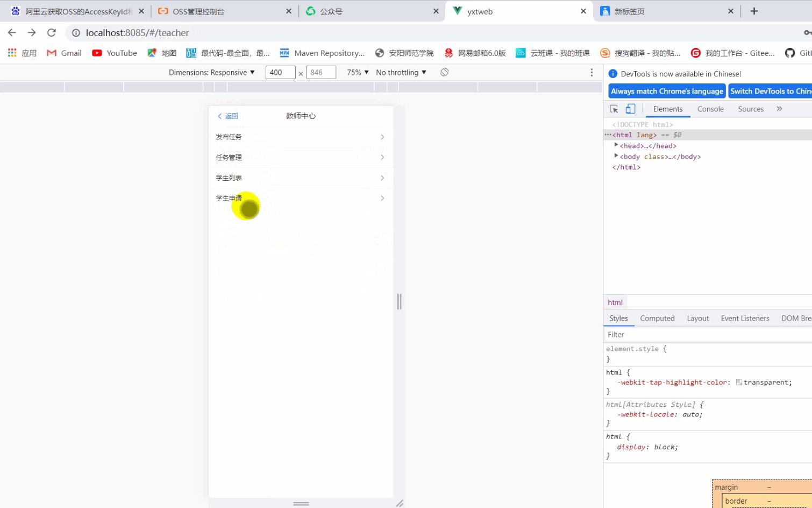The height and width of the screenshot is (508, 812).
Task: Click the viewport height field showing 846
Action: pyautogui.click(x=321, y=72)
